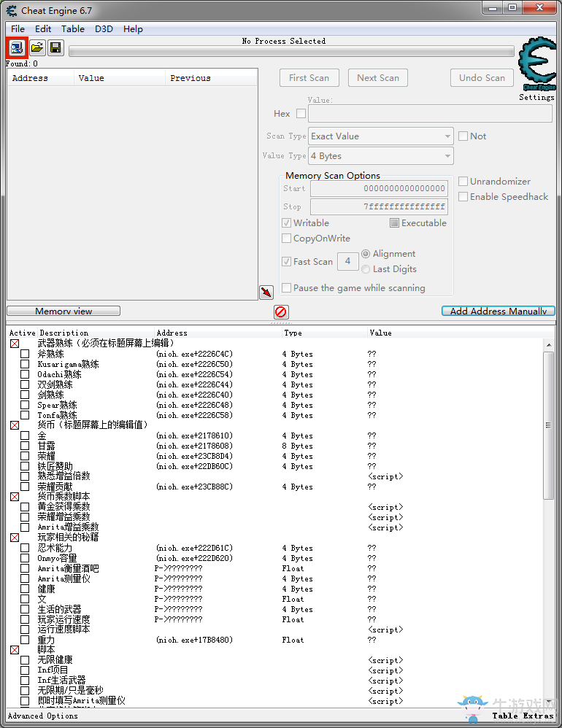Select the Last Digits radio button
This screenshot has width=562, height=728.
click(366, 269)
